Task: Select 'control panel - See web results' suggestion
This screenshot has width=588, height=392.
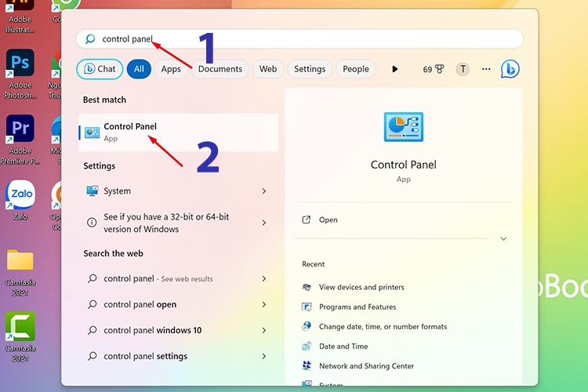Action: pyautogui.click(x=178, y=279)
